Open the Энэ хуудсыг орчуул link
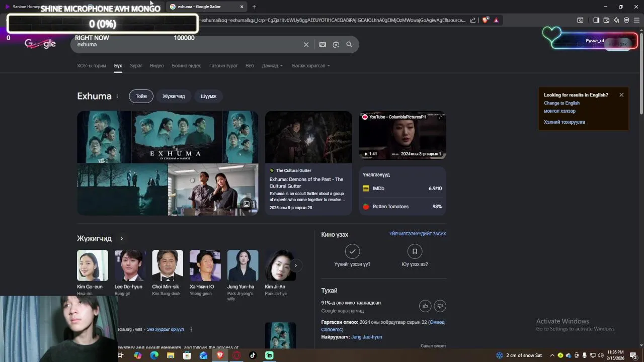This screenshot has height=362, width=644. click(x=165, y=329)
